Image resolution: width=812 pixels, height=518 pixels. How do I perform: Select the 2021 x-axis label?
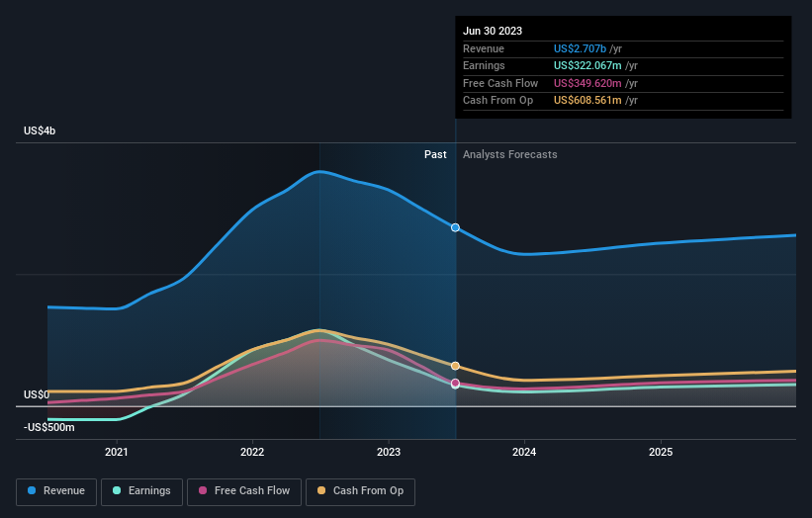point(117,452)
